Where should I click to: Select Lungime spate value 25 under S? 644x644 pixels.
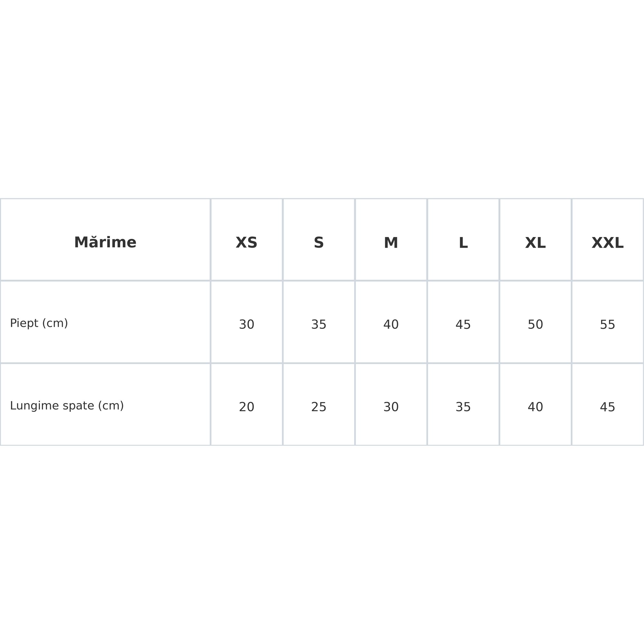[319, 407]
